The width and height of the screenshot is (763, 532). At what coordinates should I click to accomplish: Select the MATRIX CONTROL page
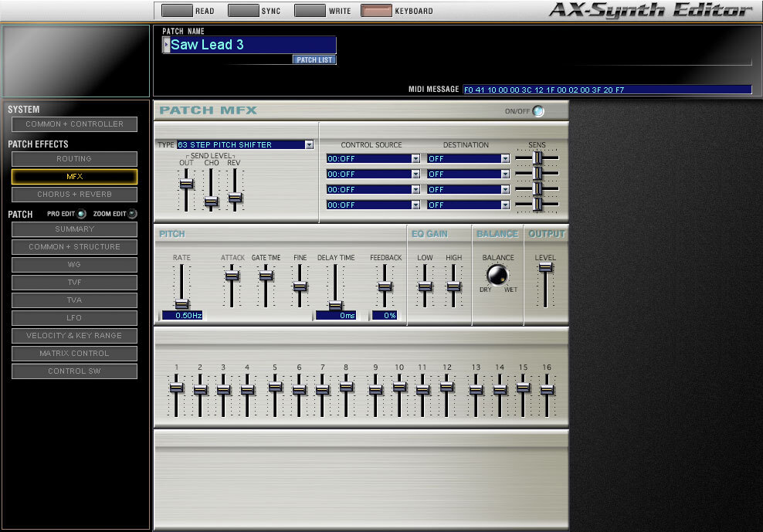coord(74,354)
